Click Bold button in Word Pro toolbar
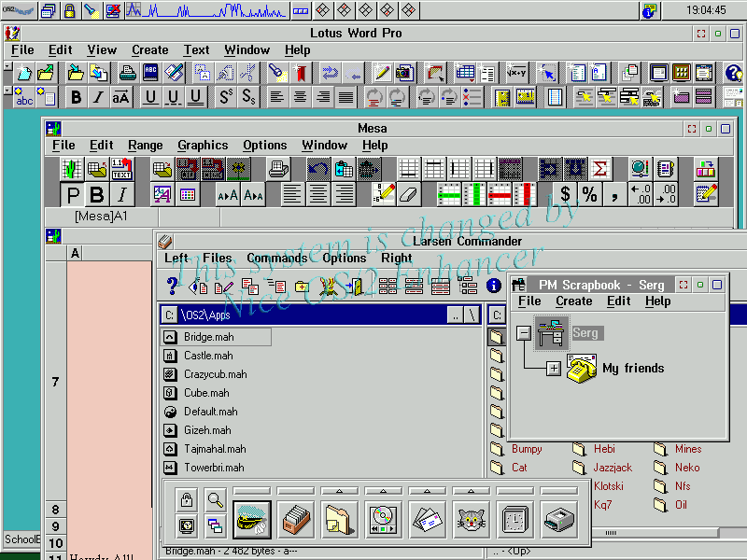The height and width of the screenshot is (560, 747). [76, 97]
